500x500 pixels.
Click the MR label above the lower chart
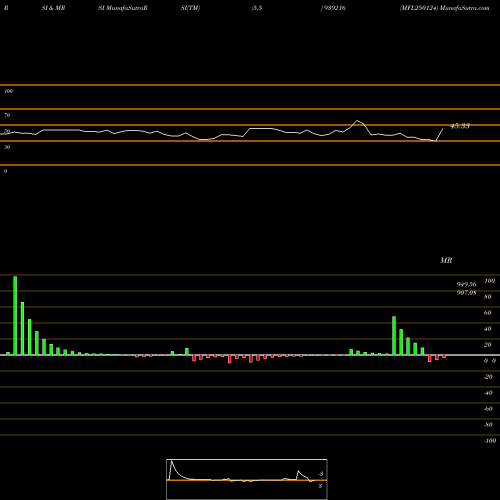(446, 260)
